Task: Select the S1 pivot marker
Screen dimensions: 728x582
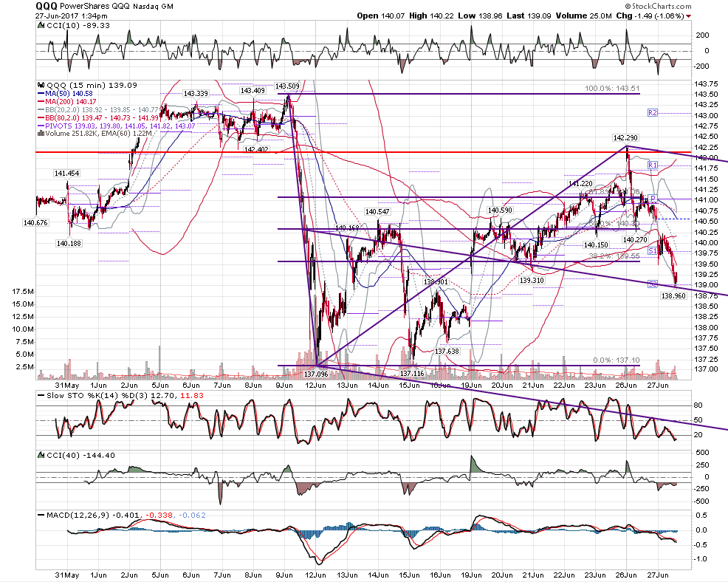Action: [x=653, y=251]
